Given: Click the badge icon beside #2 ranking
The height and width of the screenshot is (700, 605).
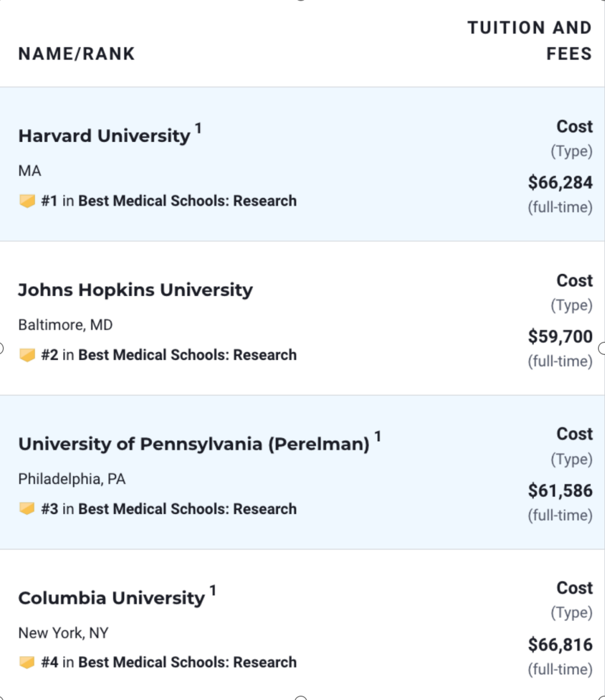Looking at the screenshot, I should 27,355.
